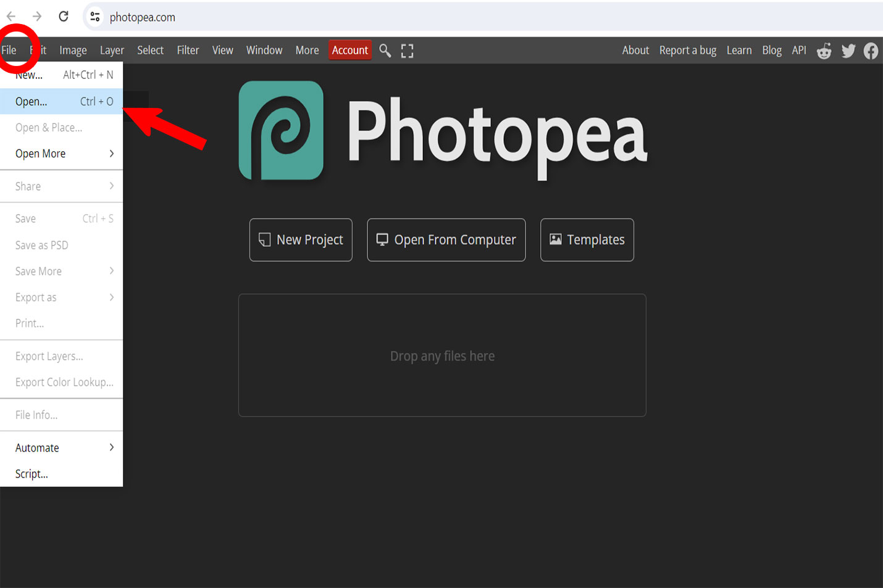Viewport: 883px width, 588px height.
Task: Click the Photopea spiral logo
Action: pyautogui.click(x=281, y=130)
